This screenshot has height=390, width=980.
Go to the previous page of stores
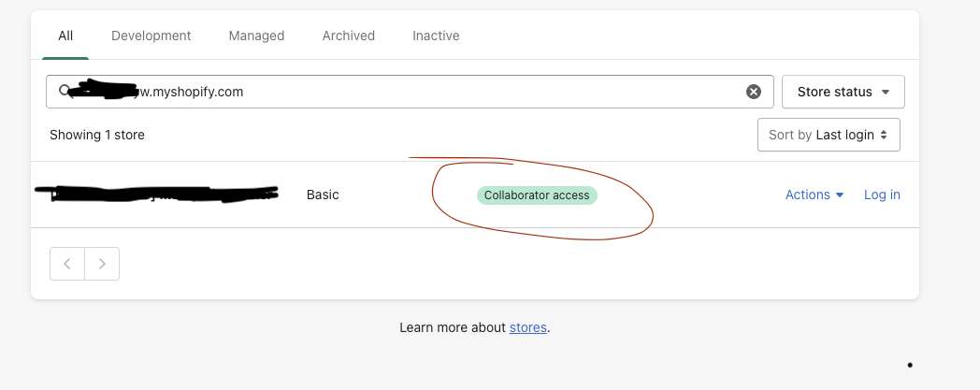click(x=67, y=264)
